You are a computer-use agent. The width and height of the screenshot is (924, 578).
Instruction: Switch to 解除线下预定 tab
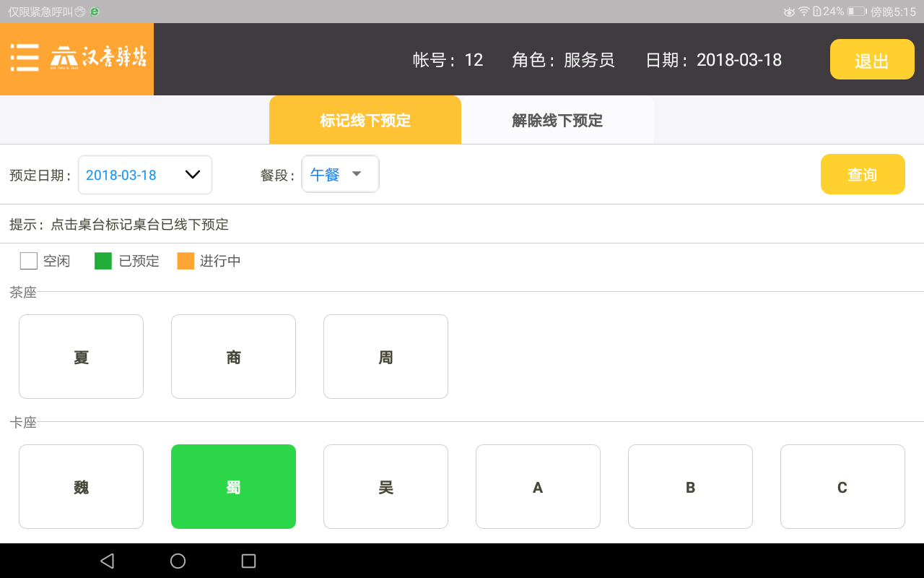tap(557, 120)
